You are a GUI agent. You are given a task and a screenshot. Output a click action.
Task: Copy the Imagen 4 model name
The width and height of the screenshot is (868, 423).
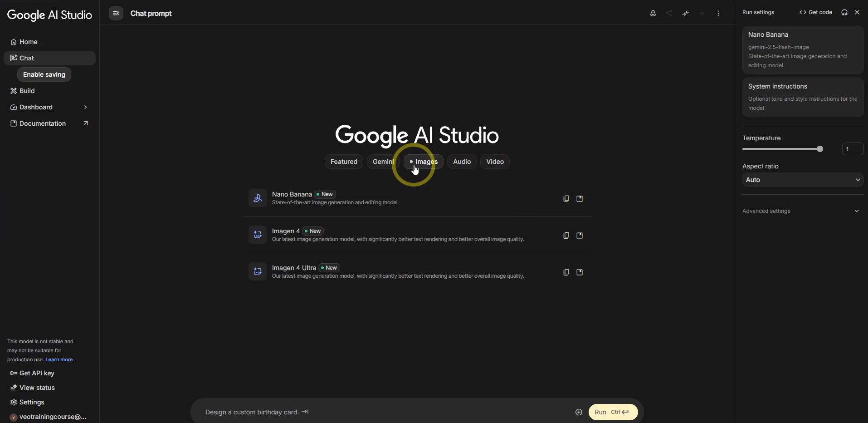pyautogui.click(x=566, y=236)
